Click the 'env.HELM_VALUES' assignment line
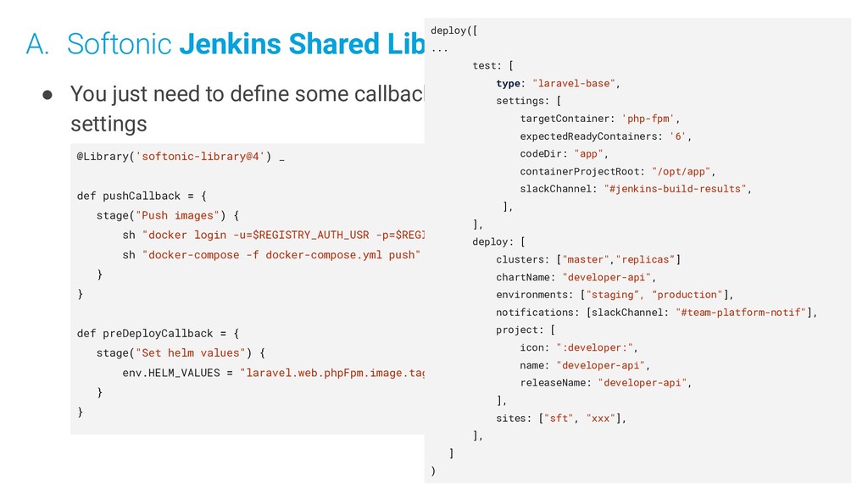The image size is (868, 488). [x=274, y=373]
